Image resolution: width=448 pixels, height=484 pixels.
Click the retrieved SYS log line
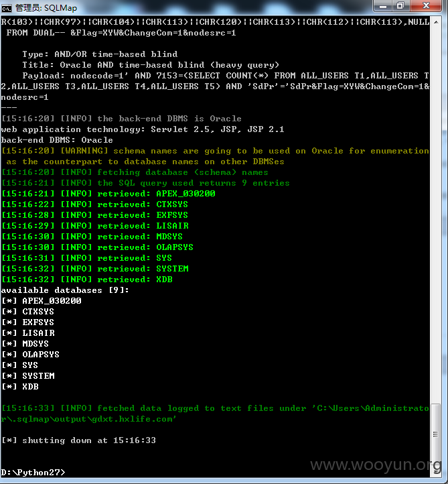tap(86, 258)
